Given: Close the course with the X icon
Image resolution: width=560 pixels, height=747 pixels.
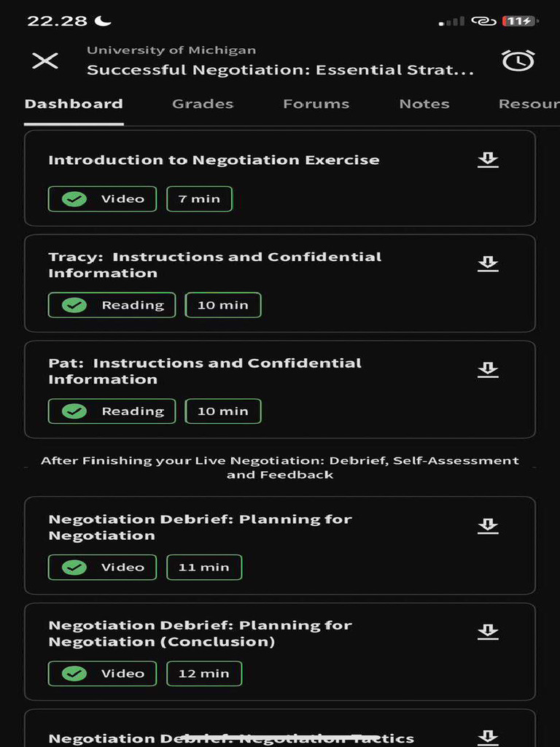Looking at the screenshot, I should (45, 61).
